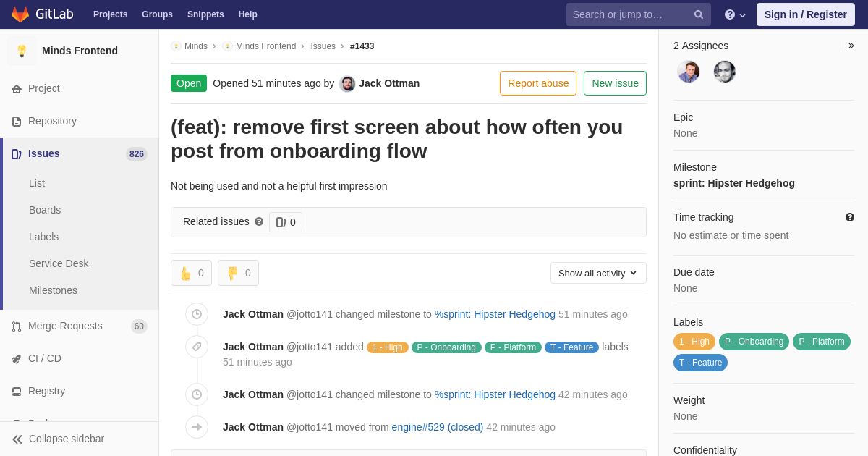Click the New issue button
868x456 pixels.
pyautogui.click(x=615, y=83)
